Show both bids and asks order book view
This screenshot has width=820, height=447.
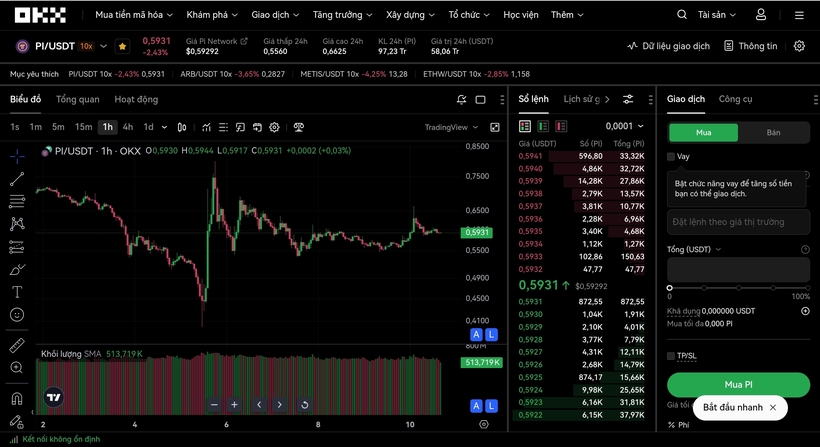pyautogui.click(x=525, y=126)
